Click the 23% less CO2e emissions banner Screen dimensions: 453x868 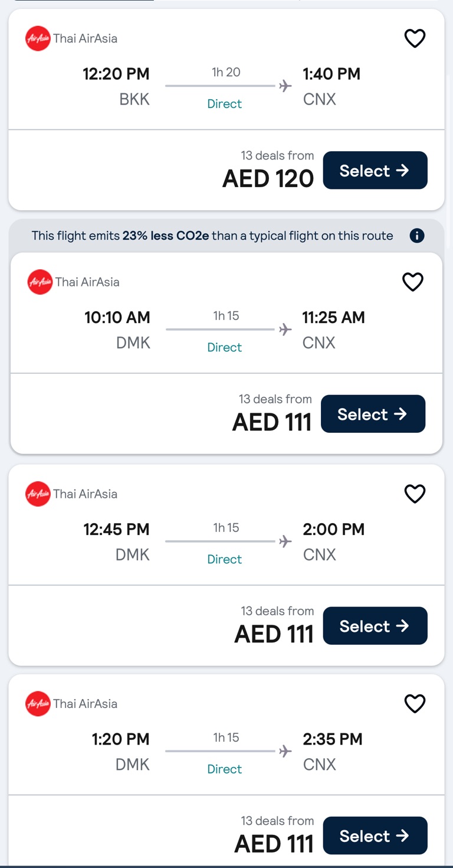tap(212, 236)
